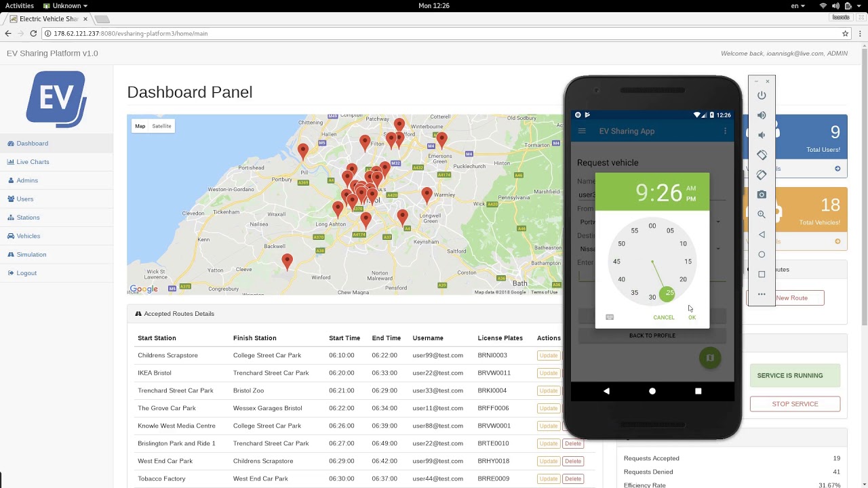Switch map to Map view
868x488 pixels.
(140, 126)
